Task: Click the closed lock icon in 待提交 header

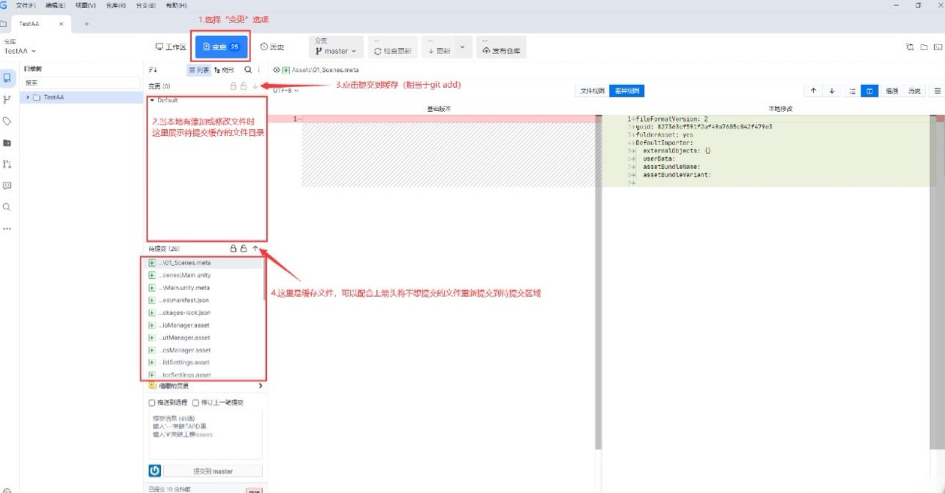Action: coord(233,248)
